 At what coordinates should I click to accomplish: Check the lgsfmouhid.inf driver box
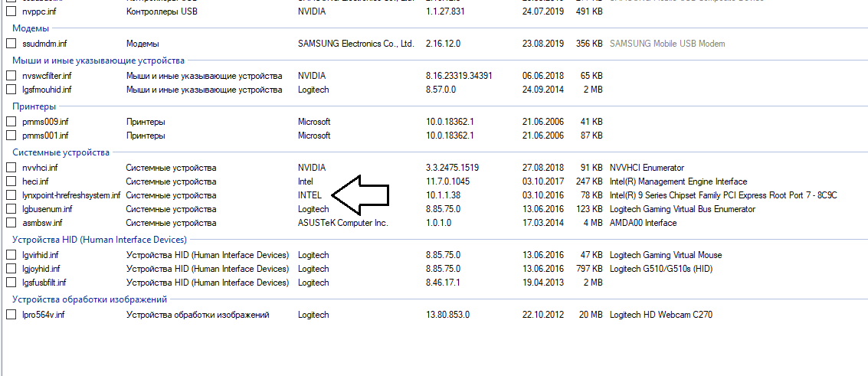[11, 90]
